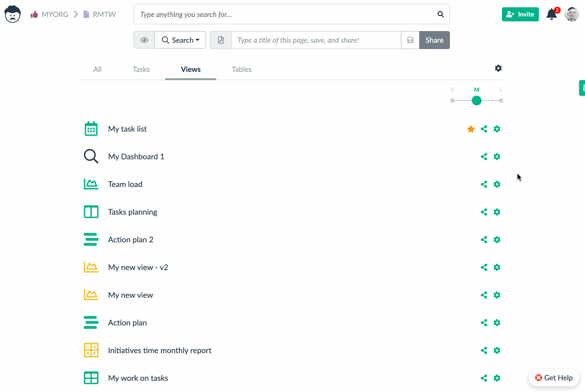Viewport: 585px width, 392px height.
Task: Open settings for Team load
Action: pyautogui.click(x=497, y=184)
